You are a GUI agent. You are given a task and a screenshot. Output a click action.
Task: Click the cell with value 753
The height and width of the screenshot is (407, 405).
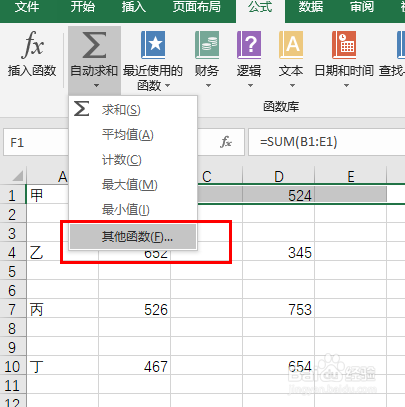[x=279, y=309]
